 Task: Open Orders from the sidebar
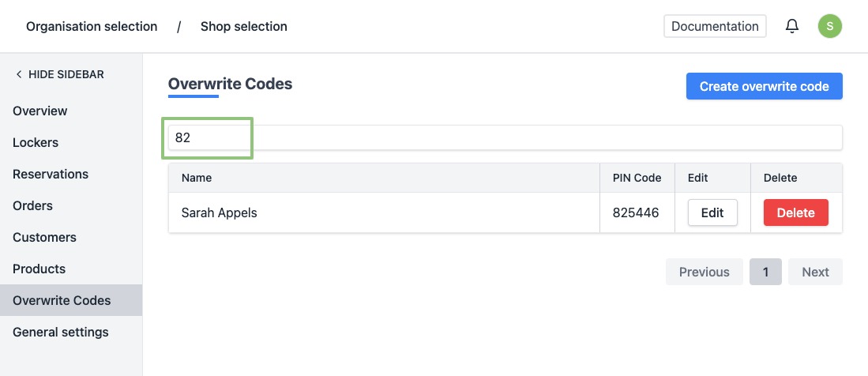click(x=32, y=205)
